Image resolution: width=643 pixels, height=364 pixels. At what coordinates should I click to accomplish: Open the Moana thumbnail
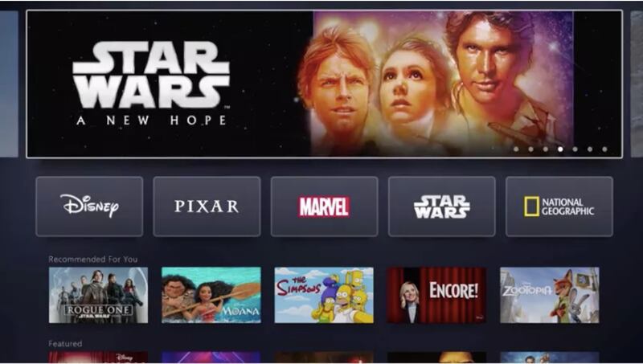click(211, 295)
